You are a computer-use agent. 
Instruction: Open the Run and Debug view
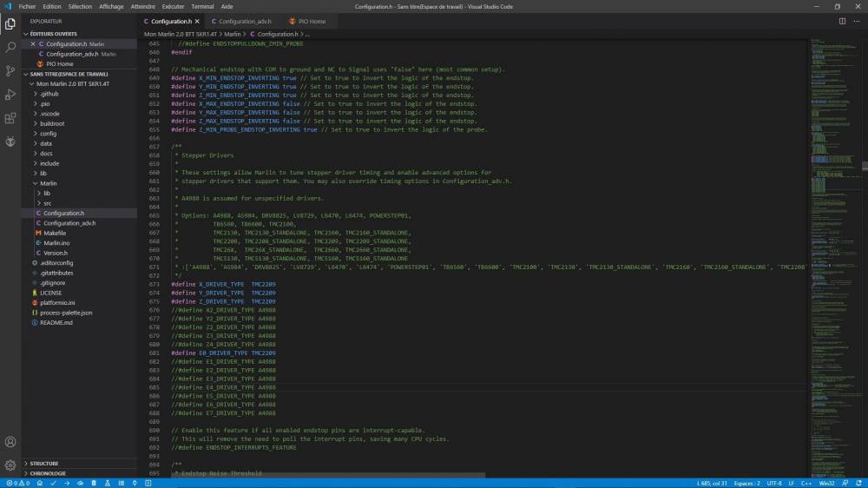[x=10, y=95]
